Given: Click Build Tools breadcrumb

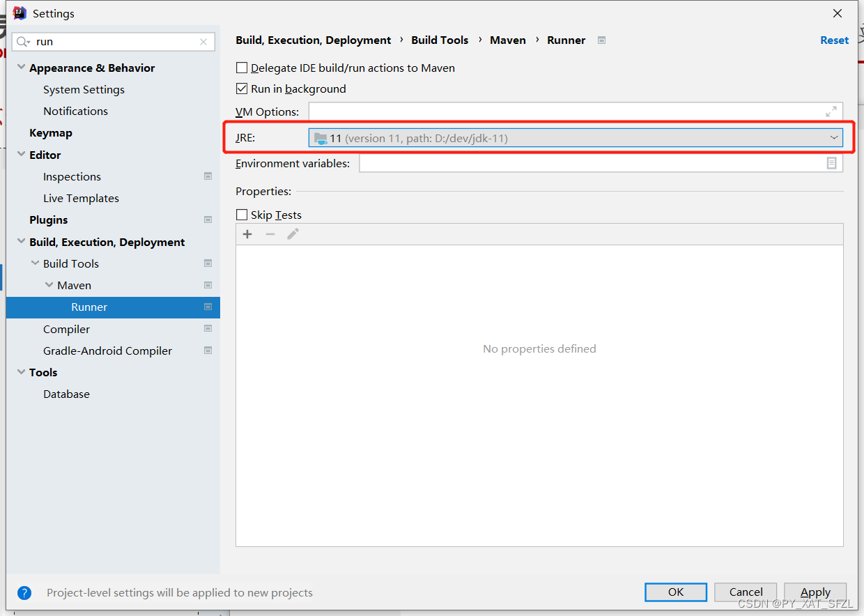Looking at the screenshot, I should point(440,40).
